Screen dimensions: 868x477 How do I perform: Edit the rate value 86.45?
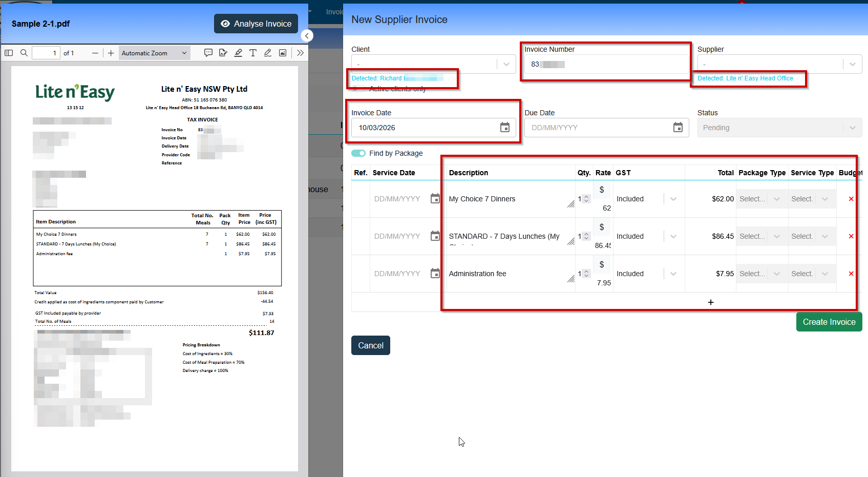coord(603,245)
